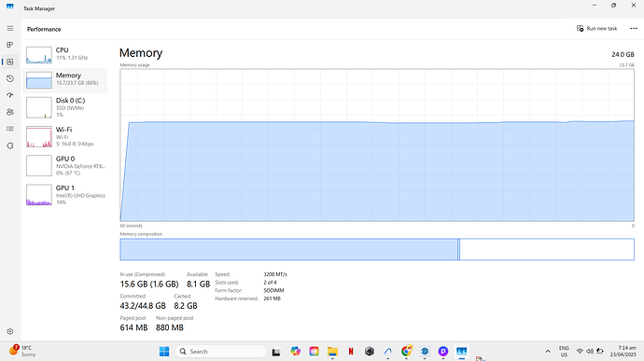Click the memory usage graph
644x361 pixels.
377,146
